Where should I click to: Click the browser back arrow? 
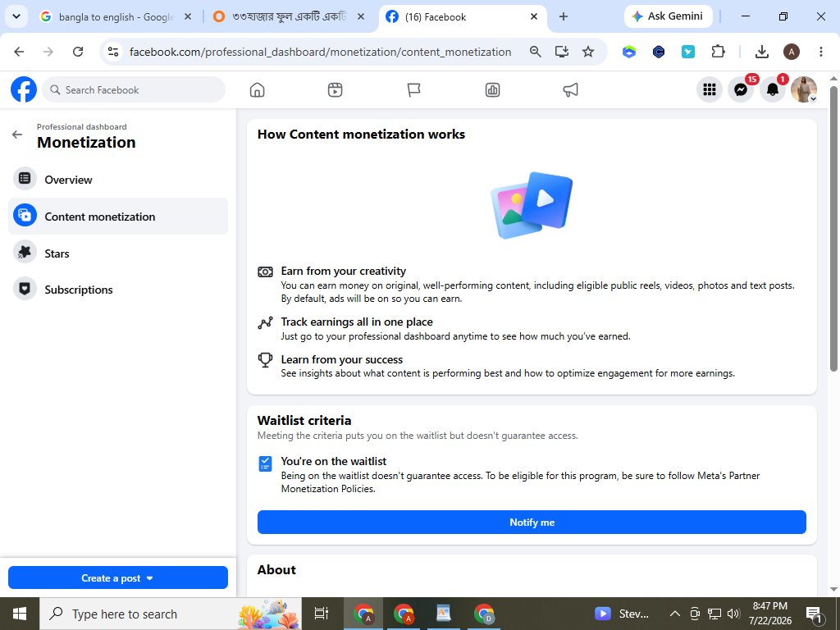[19, 52]
